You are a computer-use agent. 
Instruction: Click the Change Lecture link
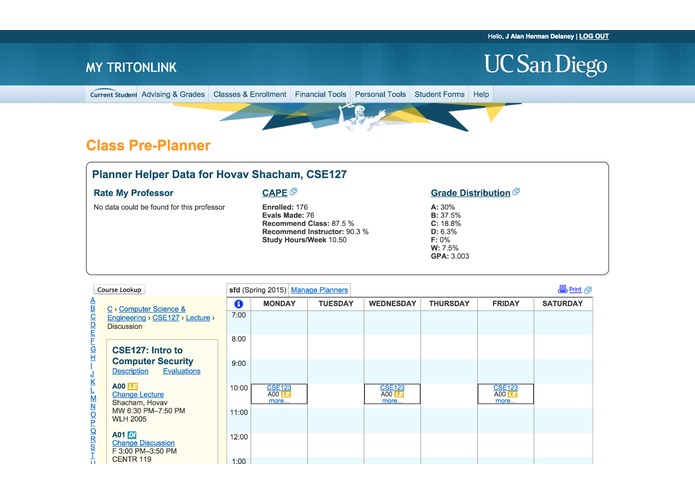pyautogui.click(x=138, y=394)
